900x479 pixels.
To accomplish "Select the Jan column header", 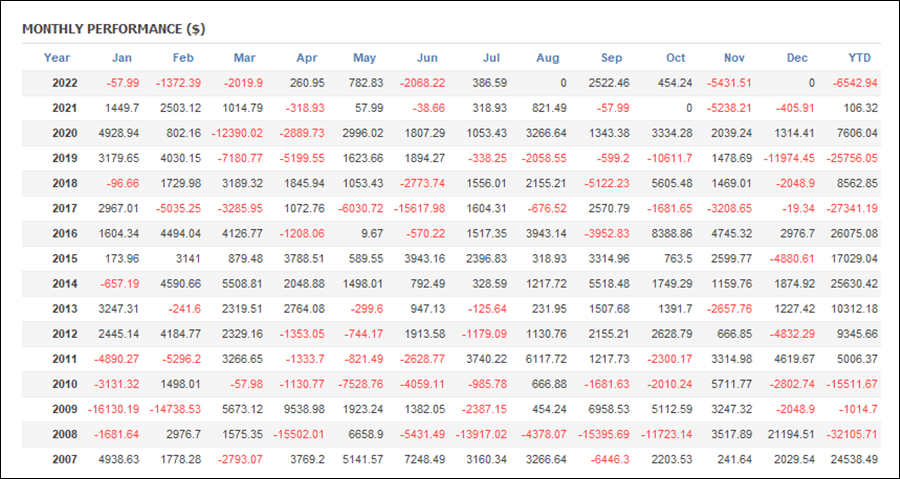I will point(122,57).
